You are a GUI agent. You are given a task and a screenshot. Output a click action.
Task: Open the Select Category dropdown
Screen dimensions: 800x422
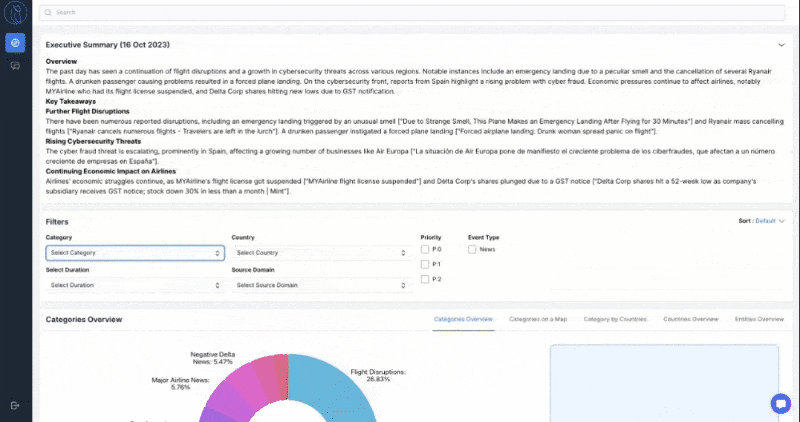pyautogui.click(x=135, y=253)
